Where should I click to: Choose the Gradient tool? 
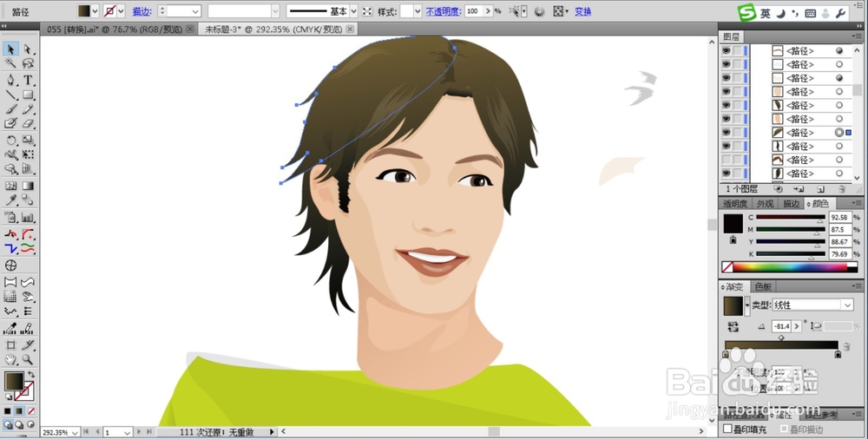[28, 186]
